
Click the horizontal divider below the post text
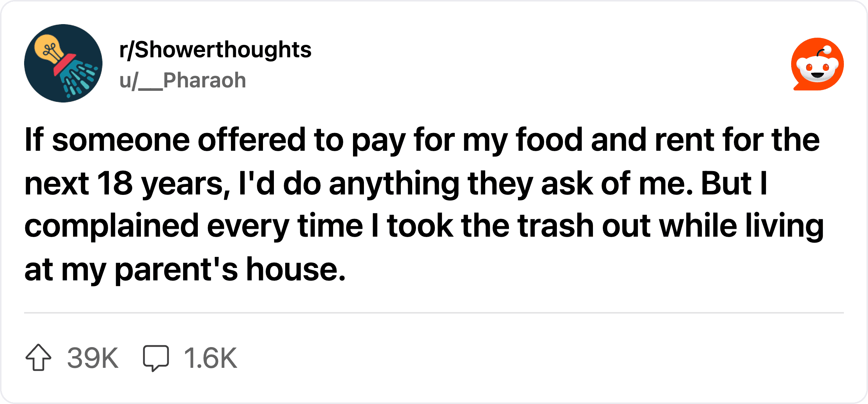point(434,313)
